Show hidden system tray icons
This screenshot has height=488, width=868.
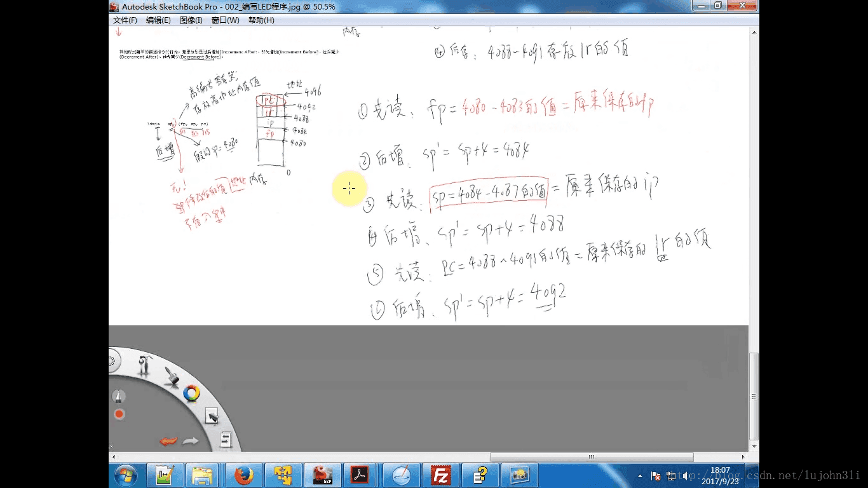pos(640,476)
